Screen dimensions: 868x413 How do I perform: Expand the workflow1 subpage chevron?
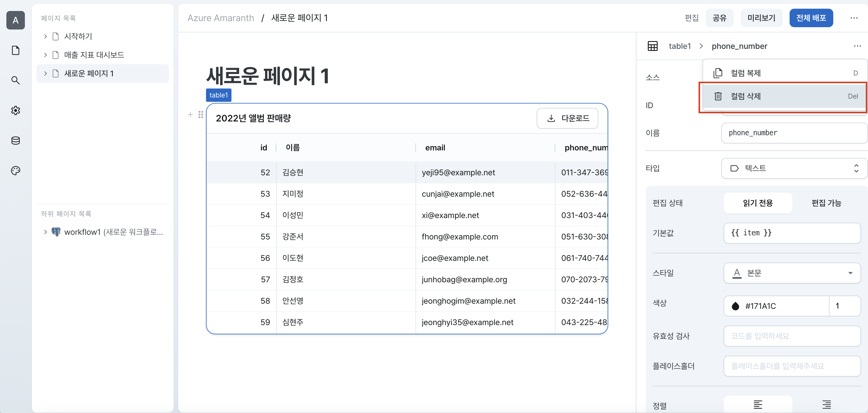[45, 232]
